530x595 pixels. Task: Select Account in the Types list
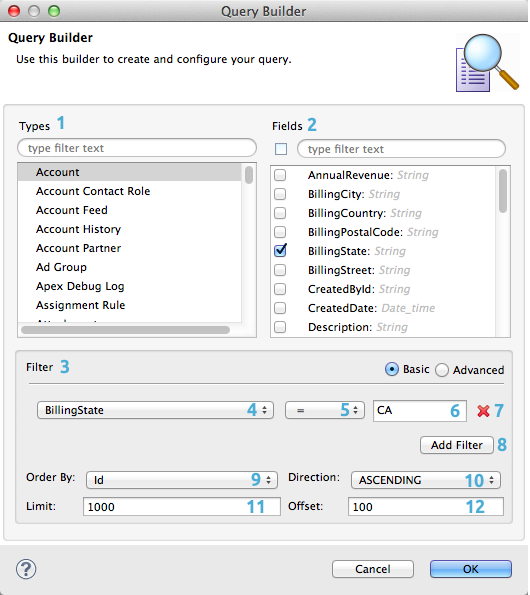click(x=129, y=172)
